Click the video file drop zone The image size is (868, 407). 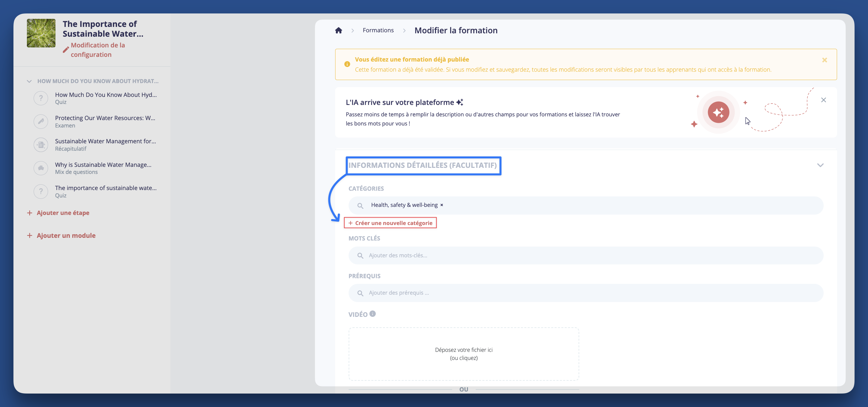click(464, 354)
